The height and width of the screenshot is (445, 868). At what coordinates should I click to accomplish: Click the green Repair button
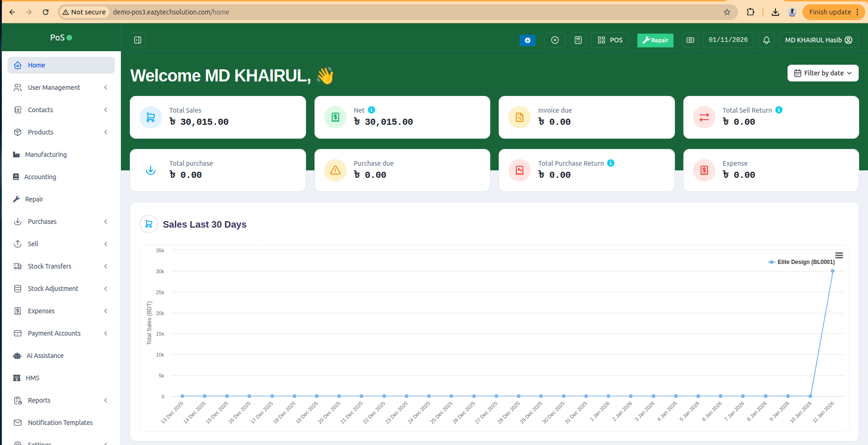[655, 40]
